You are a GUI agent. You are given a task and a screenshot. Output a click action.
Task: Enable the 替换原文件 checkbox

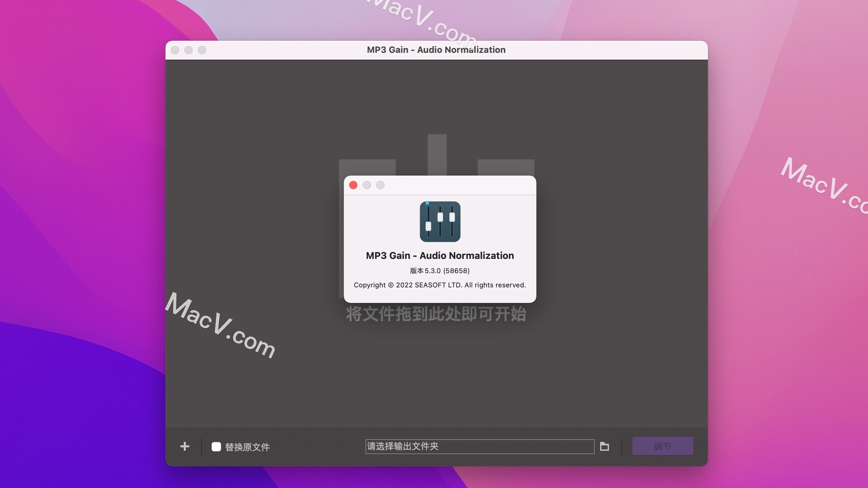(216, 446)
